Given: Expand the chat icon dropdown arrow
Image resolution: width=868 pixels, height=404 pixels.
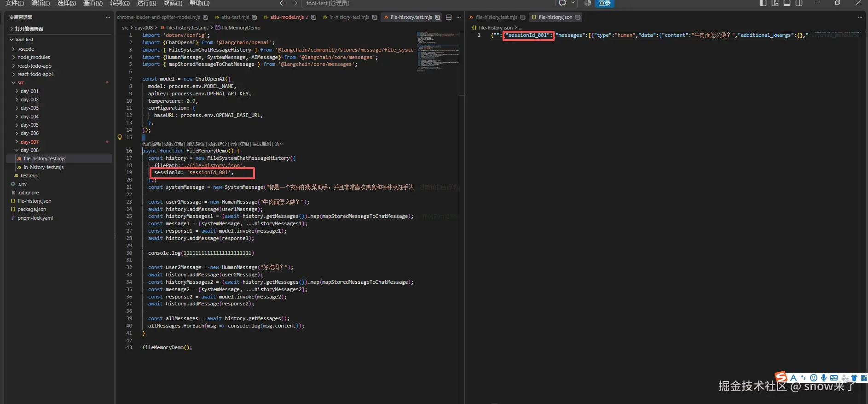Looking at the screenshot, I should 573,3.
